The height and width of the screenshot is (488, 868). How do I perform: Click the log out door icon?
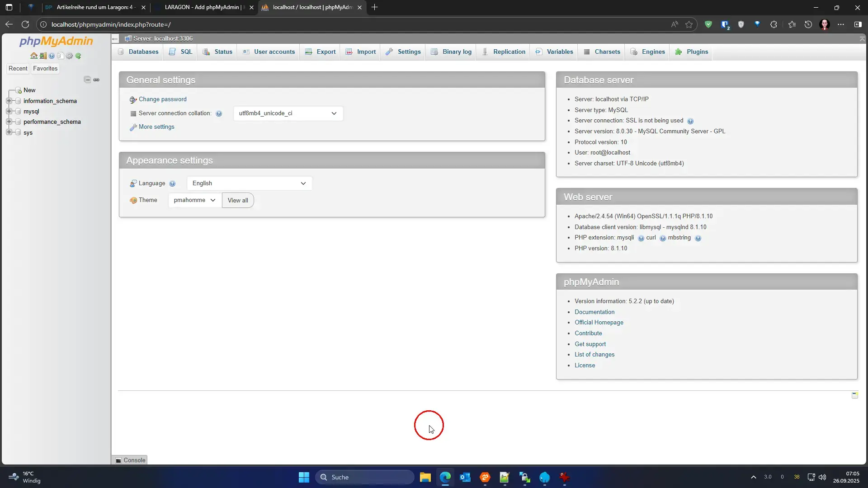coord(43,56)
